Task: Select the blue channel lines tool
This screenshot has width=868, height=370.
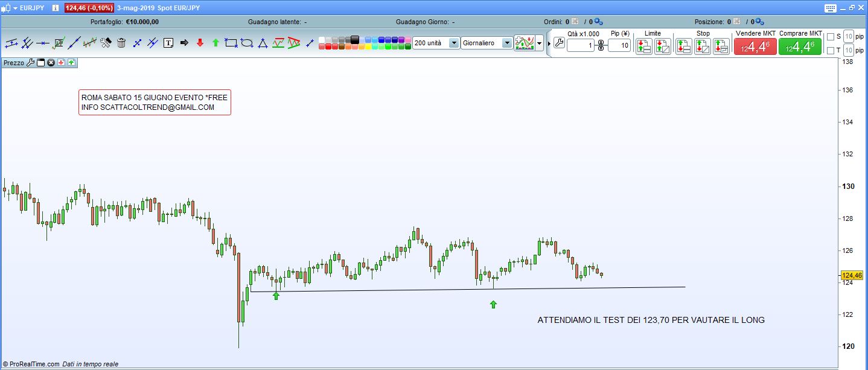Action: click(153, 43)
